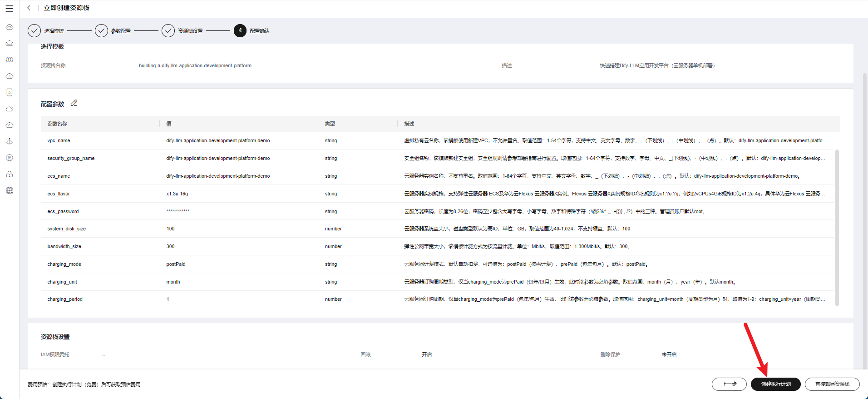Select the charging_unit value month
Screen dimensions: 868x399
173,282
